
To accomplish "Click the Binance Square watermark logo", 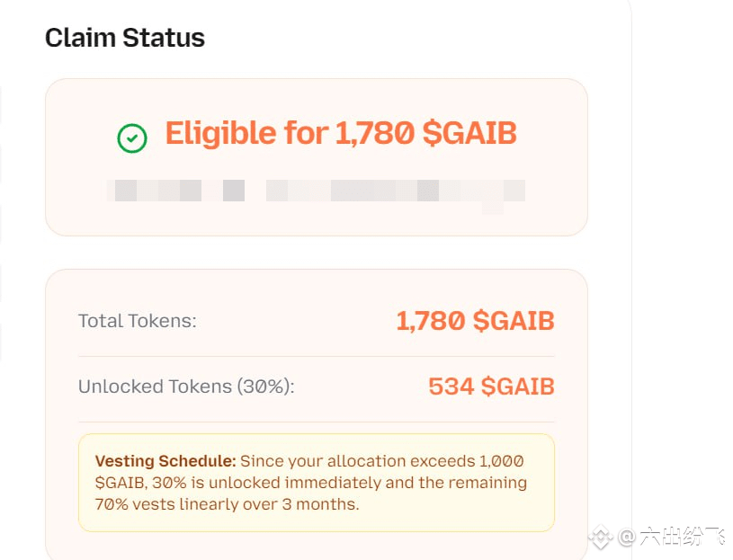I will pos(600,537).
